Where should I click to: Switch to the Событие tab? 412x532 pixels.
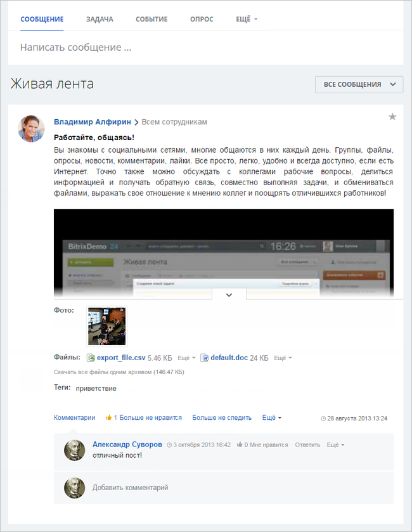pos(151,19)
